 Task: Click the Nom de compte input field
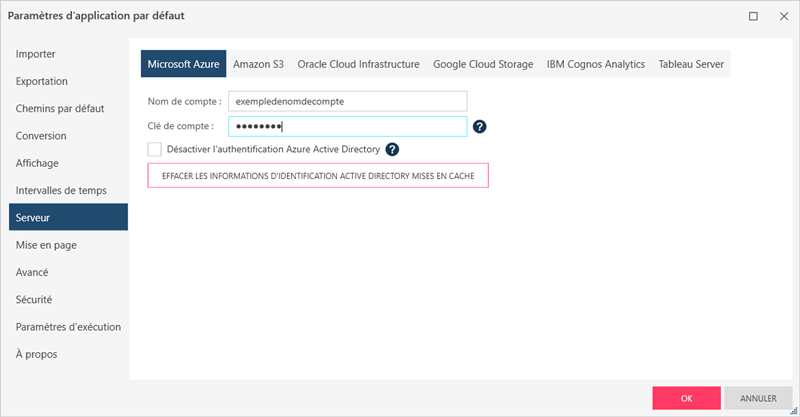[347, 101]
